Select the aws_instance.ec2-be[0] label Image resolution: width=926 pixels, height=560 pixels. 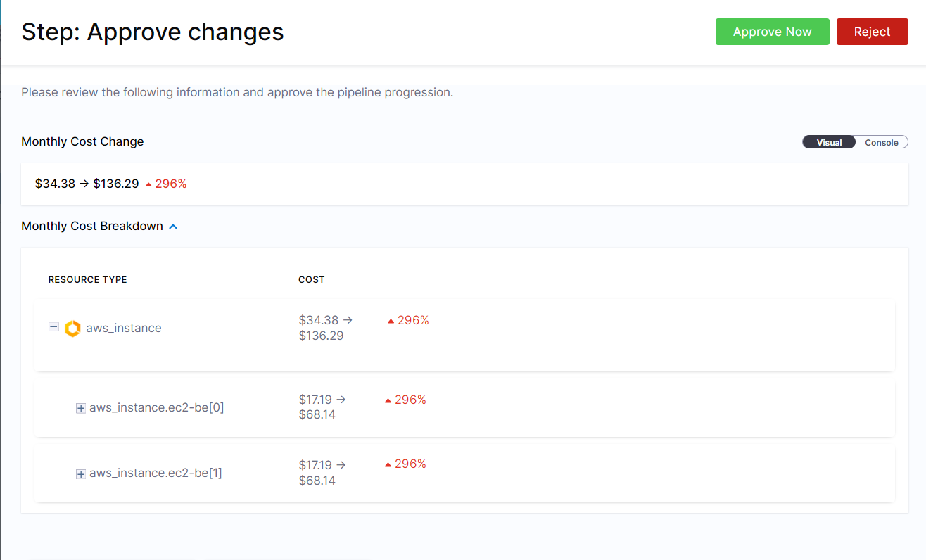156,407
